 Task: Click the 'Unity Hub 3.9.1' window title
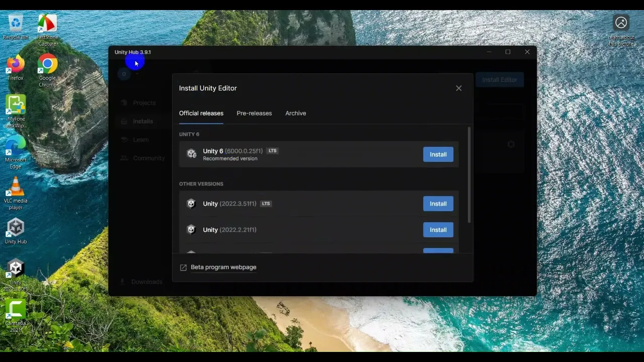coord(132,52)
